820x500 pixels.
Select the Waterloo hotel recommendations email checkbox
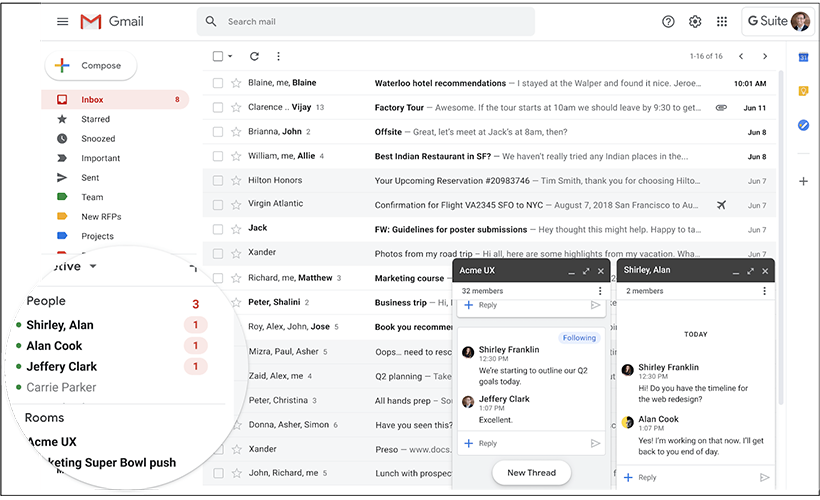click(x=218, y=83)
